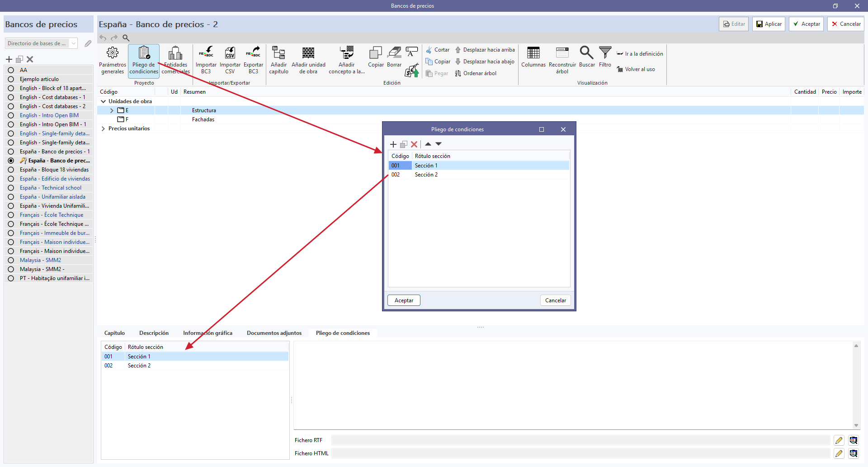The height and width of the screenshot is (467, 868).
Task: Click Desplazar hacia arriba
Action: click(485, 50)
